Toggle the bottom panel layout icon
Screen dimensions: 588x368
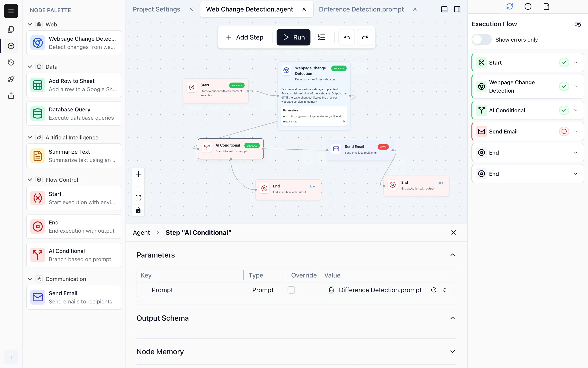(x=444, y=9)
